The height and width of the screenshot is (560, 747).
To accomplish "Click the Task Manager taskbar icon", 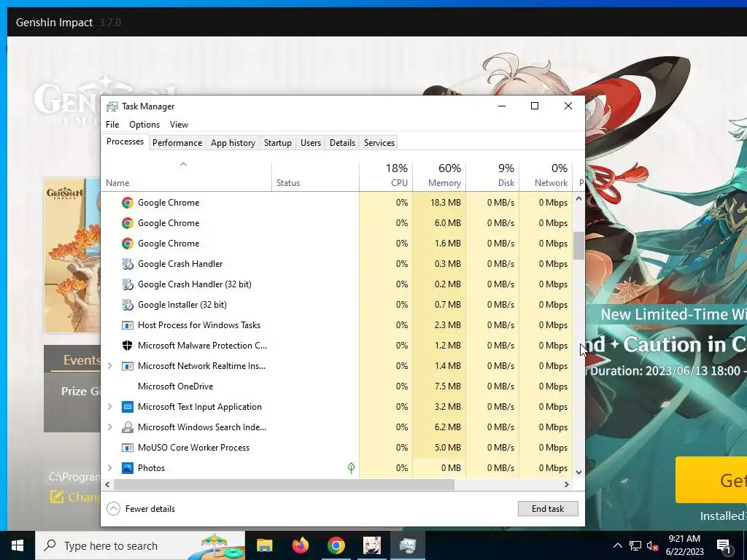I will (x=408, y=545).
